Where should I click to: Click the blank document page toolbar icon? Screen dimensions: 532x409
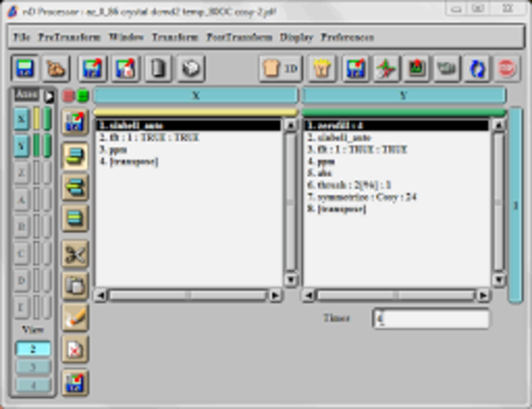tap(158, 68)
